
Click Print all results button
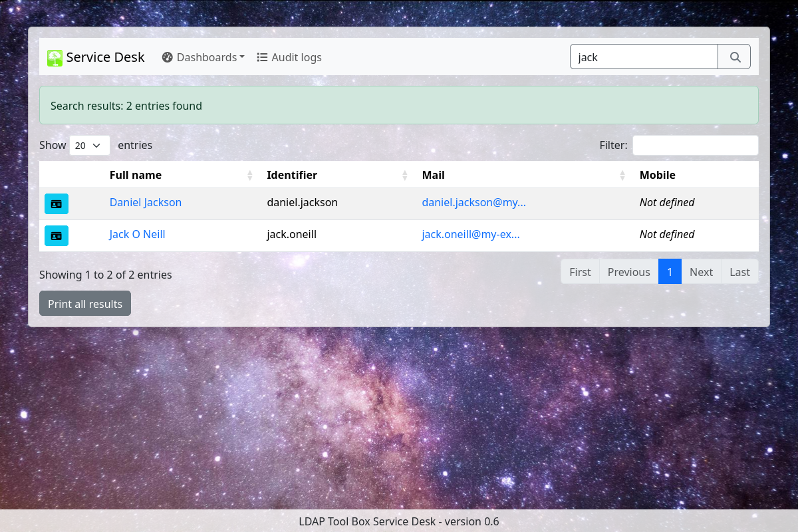(x=85, y=303)
